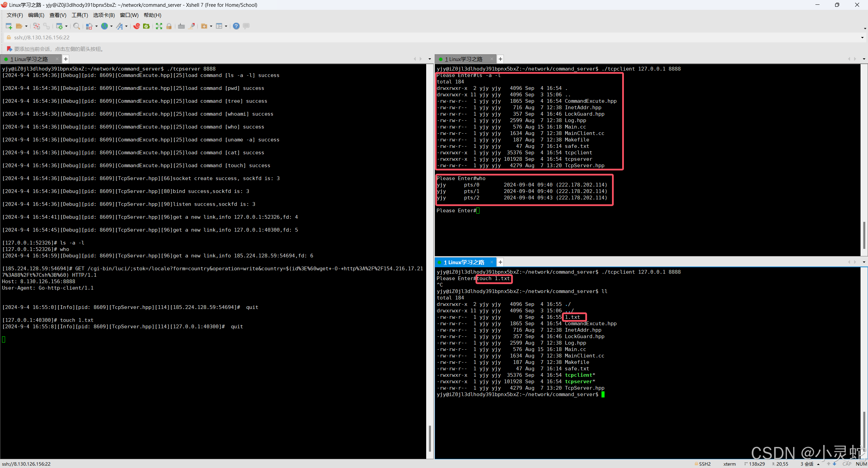Screen dimensions: 868x468
Task: Click the new folder plus icon
Action: point(204,26)
